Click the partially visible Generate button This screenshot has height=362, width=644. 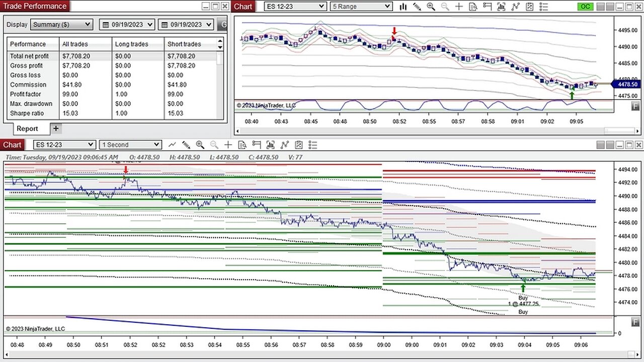coord(222,25)
